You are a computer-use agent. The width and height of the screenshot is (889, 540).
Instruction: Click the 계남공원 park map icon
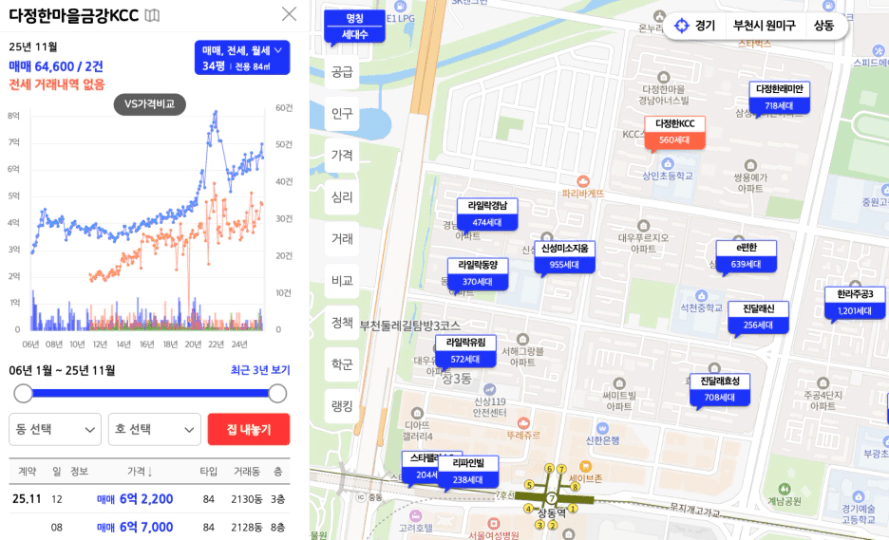pyautogui.click(x=784, y=489)
